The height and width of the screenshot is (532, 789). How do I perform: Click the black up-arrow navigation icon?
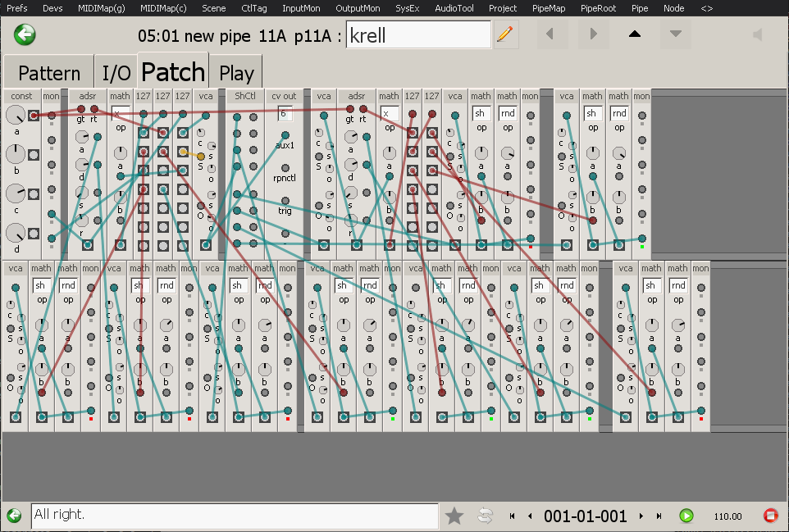pyautogui.click(x=635, y=34)
